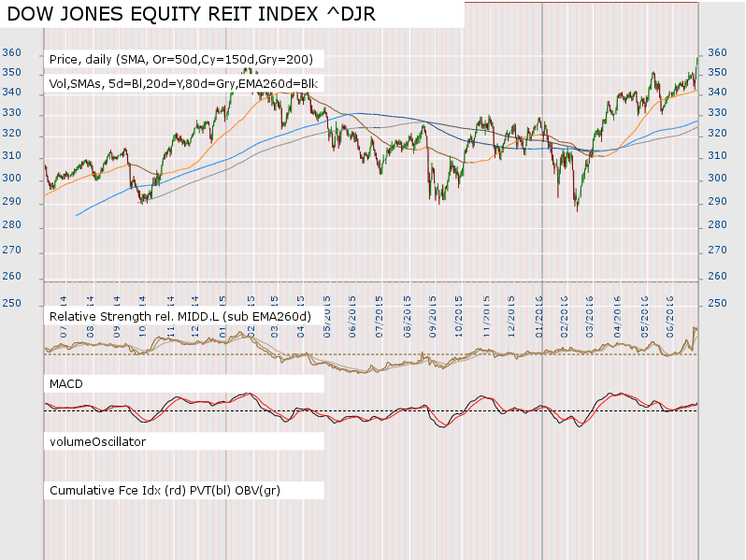This screenshot has height=560, width=746.
Task: Click 290 on the left price axis
Action: [x=12, y=201]
